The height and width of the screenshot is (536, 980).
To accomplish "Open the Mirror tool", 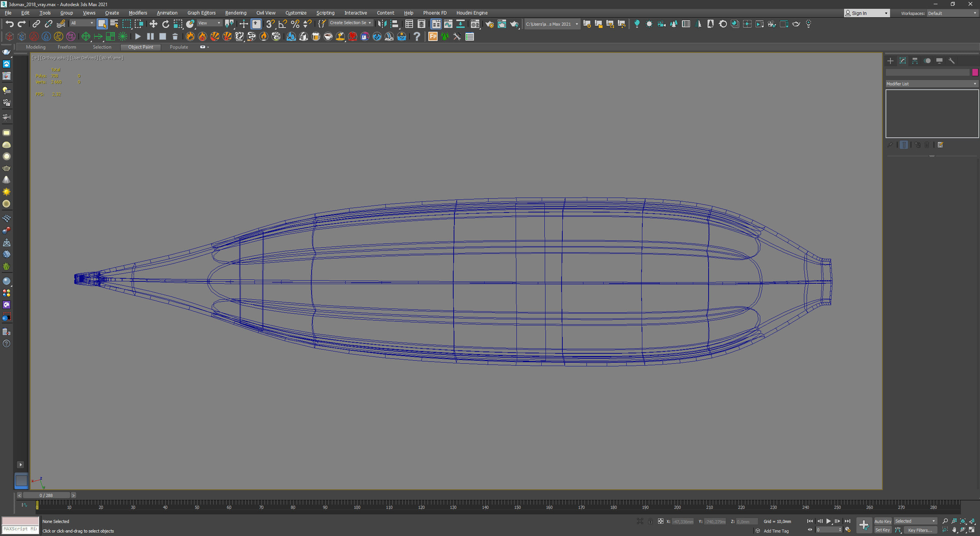I will coord(382,24).
